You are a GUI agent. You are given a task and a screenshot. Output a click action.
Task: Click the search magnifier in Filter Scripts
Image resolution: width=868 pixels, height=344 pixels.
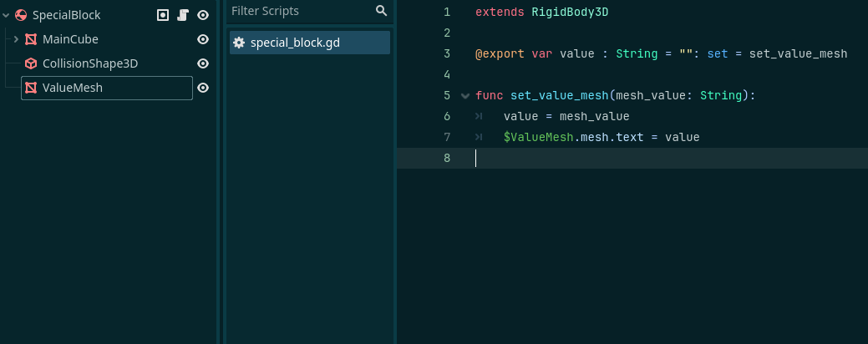(382, 11)
